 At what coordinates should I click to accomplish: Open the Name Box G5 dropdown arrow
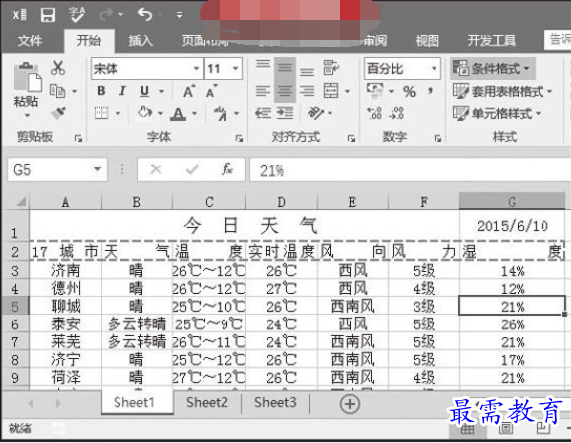(97, 169)
